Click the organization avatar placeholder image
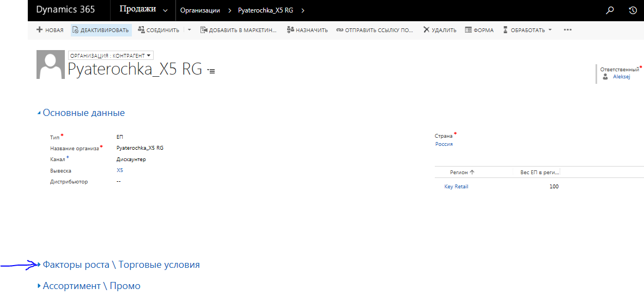This screenshot has width=644, height=307. coord(51,64)
